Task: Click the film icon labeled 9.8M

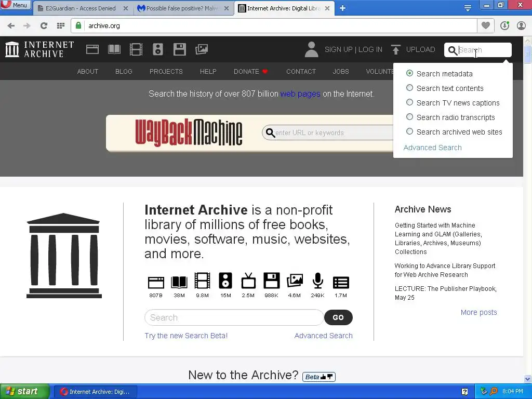Action: pos(202,281)
